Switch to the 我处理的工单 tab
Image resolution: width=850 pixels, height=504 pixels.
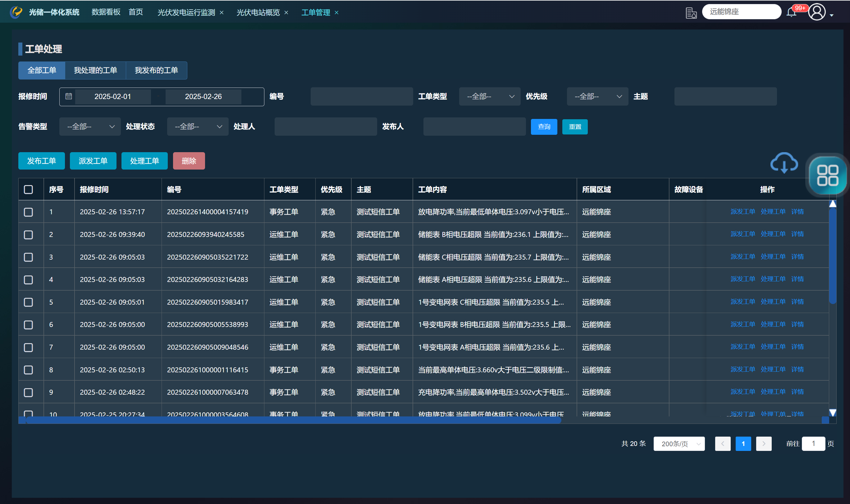tap(95, 70)
